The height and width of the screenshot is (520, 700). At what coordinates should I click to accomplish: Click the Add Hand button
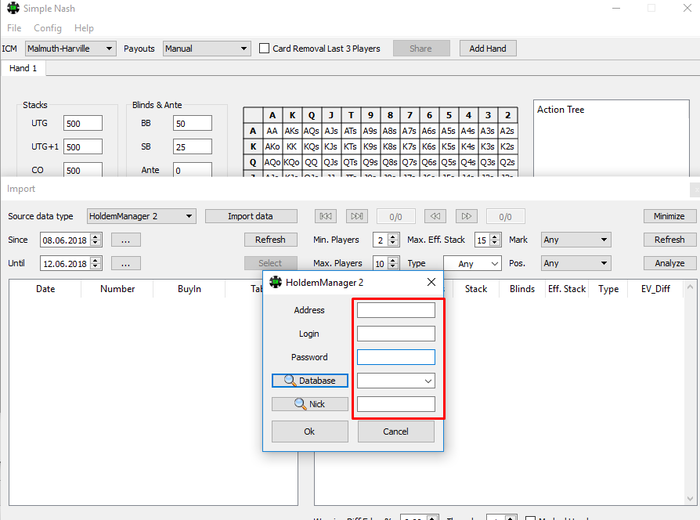point(488,48)
